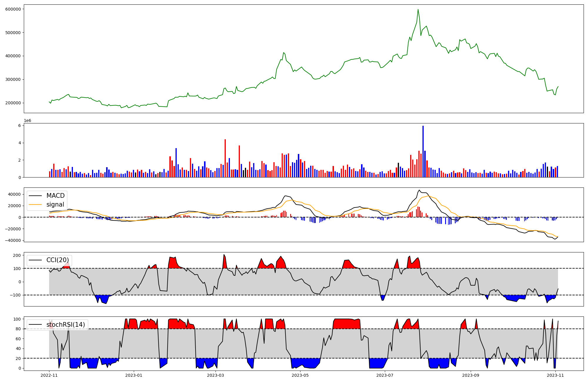Click the highest peak of the green price line
This screenshot has height=382, width=588.
pyautogui.click(x=418, y=10)
